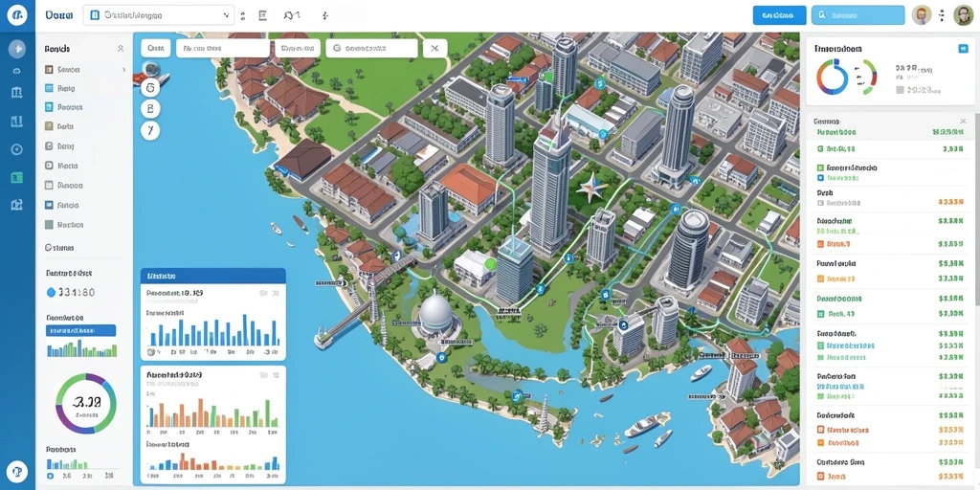Click the wide text field in the map toolbar
This screenshot has height=490, width=980.
point(223,48)
